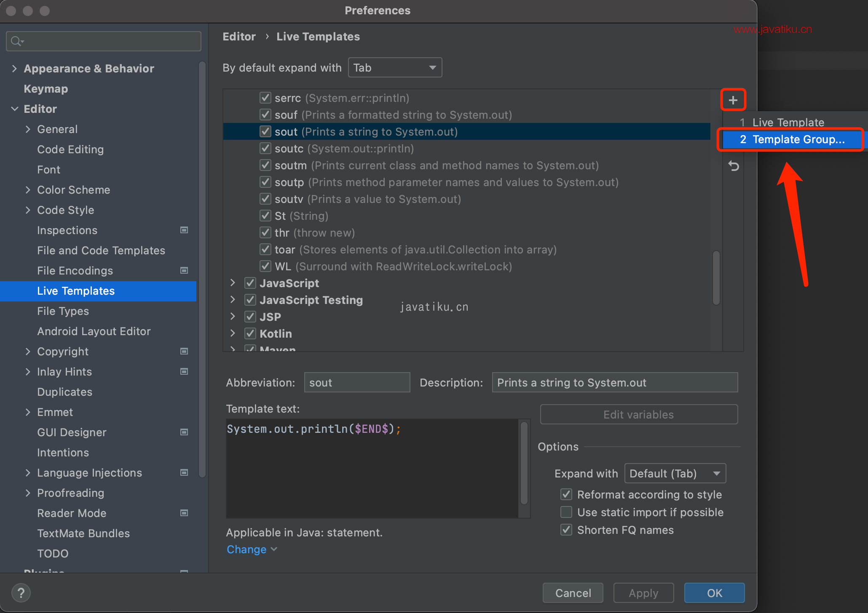Click the plus add template icon
Screen dimensions: 868x613
tap(733, 100)
